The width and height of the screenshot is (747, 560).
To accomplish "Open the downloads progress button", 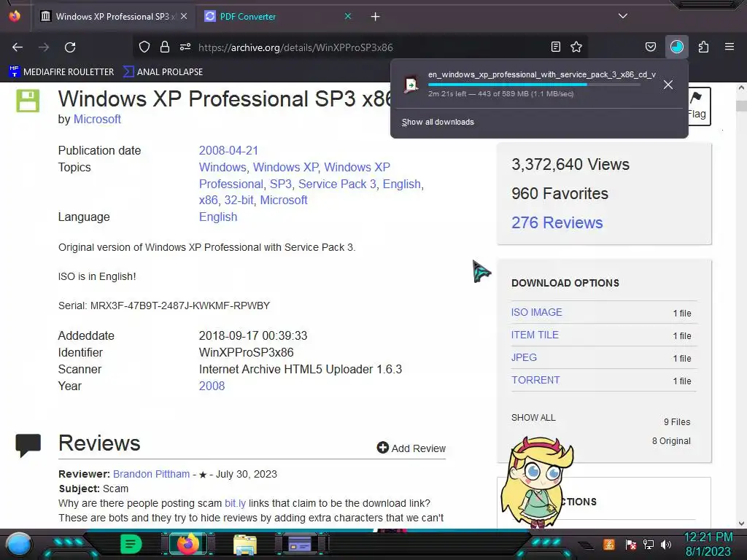I will [x=676, y=47].
